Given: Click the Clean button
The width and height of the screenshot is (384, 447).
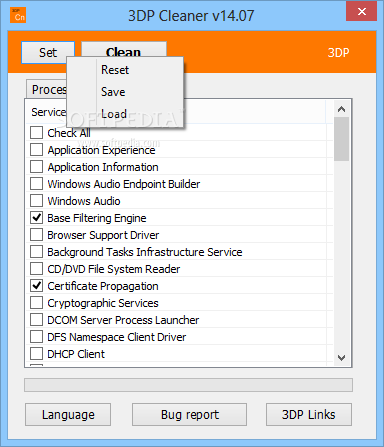Looking at the screenshot, I should 124,50.
